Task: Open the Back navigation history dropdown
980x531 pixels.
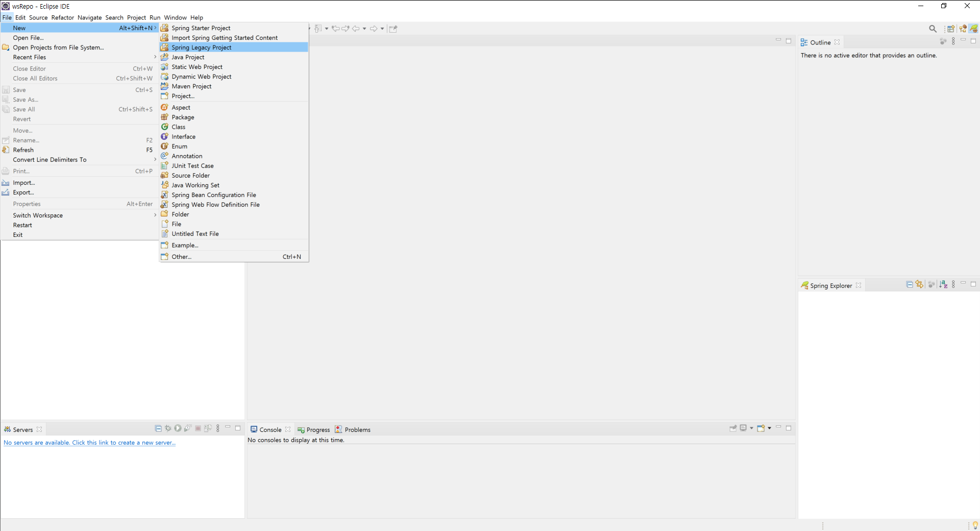Action: tap(364, 29)
